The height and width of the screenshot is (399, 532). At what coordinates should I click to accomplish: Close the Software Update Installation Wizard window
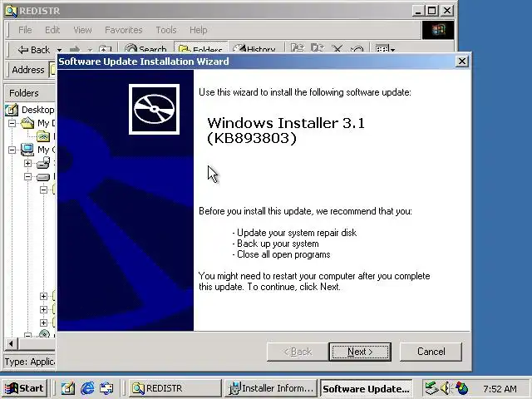click(x=462, y=62)
